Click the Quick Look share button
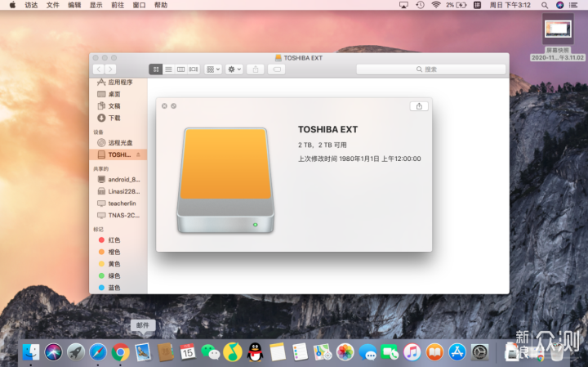 [419, 106]
